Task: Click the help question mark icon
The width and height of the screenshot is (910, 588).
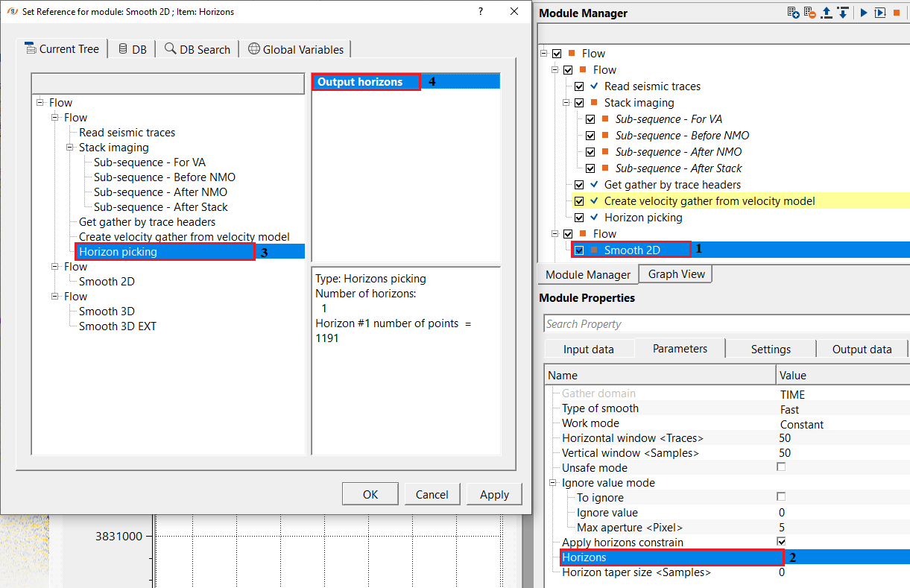Action: coord(480,11)
